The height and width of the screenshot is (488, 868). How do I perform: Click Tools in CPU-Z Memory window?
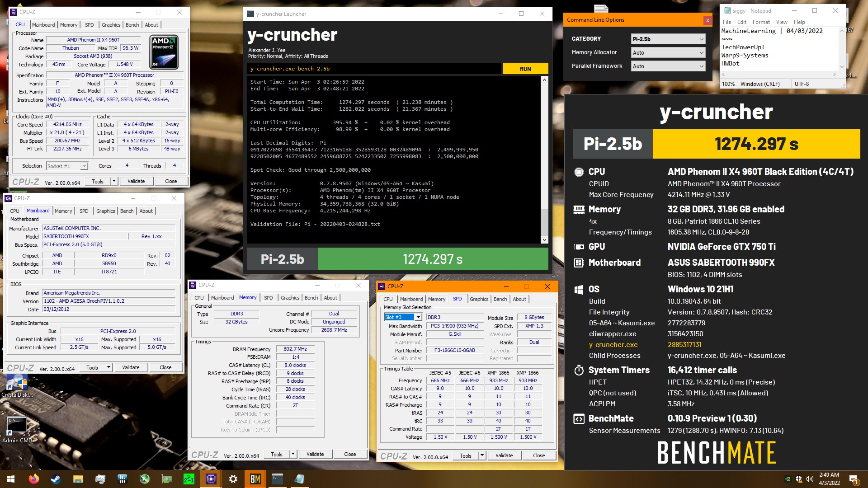click(277, 454)
